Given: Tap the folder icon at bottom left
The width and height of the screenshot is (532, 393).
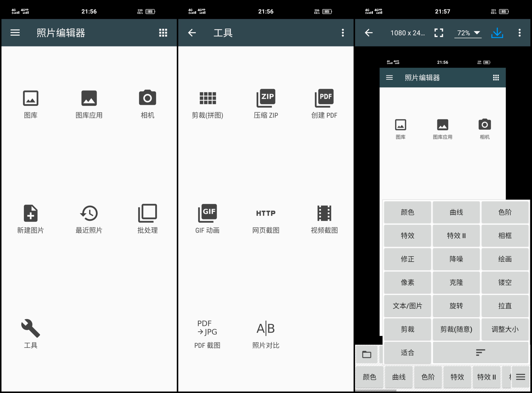Looking at the screenshot, I should point(367,354).
